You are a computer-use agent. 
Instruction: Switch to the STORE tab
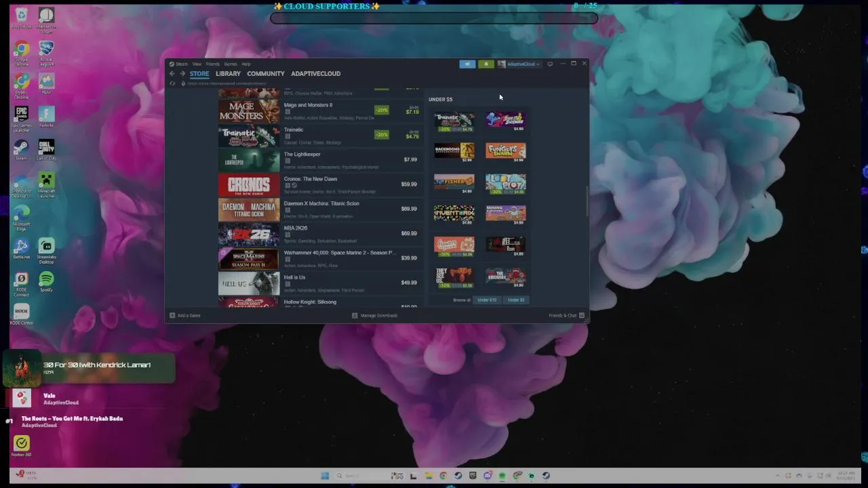click(x=199, y=74)
